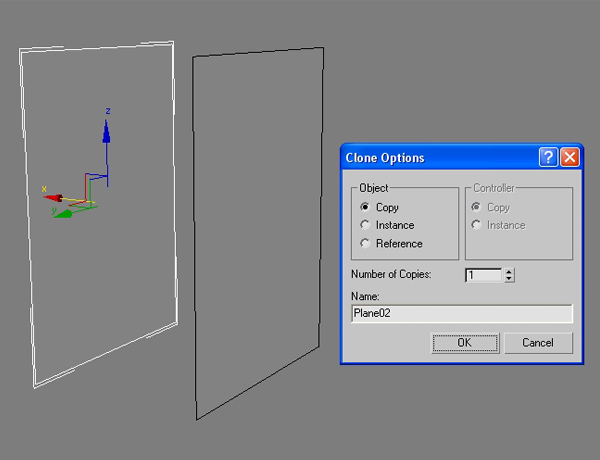Choose the Reference radio button

pos(365,243)
